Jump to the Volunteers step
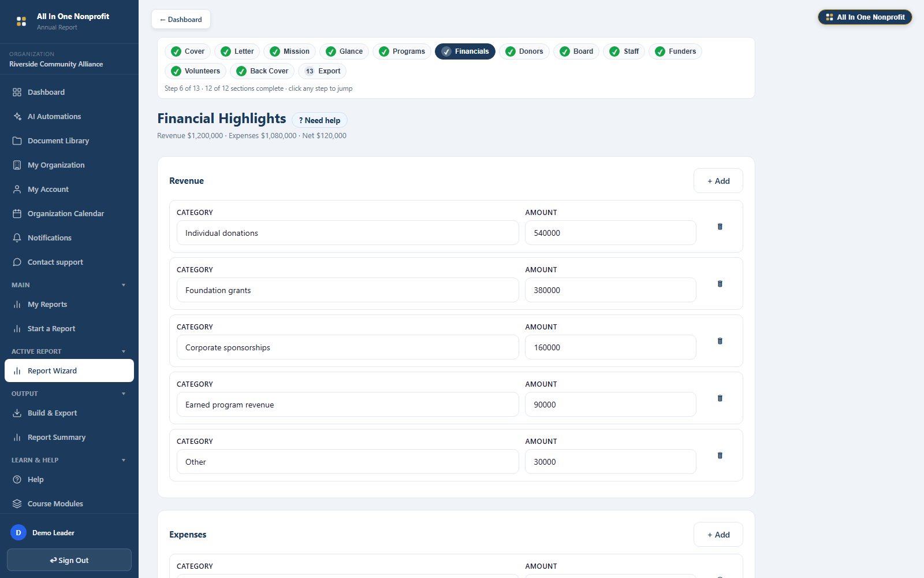The image size is (924, 578). (195, 71)
